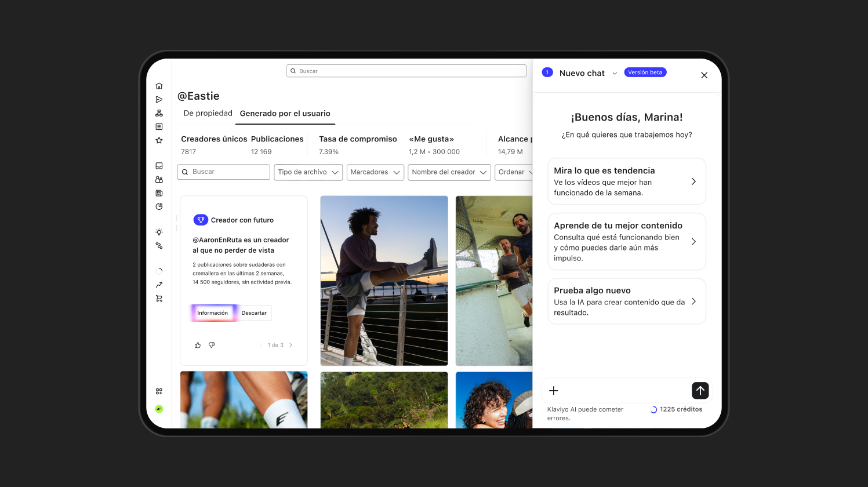Open the Home icon in the sidebar

coord(159,86)
